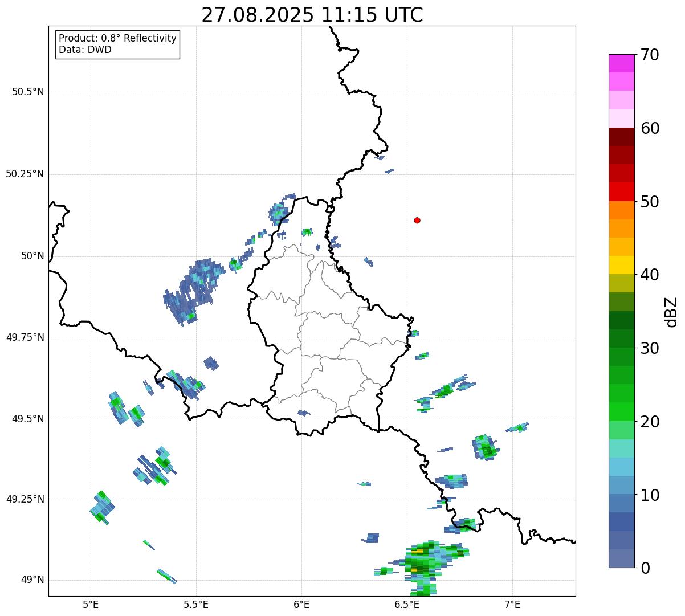The image size is (685, 616).
Task: Click the latitude label 50.5°N
Action: (28, 92)
